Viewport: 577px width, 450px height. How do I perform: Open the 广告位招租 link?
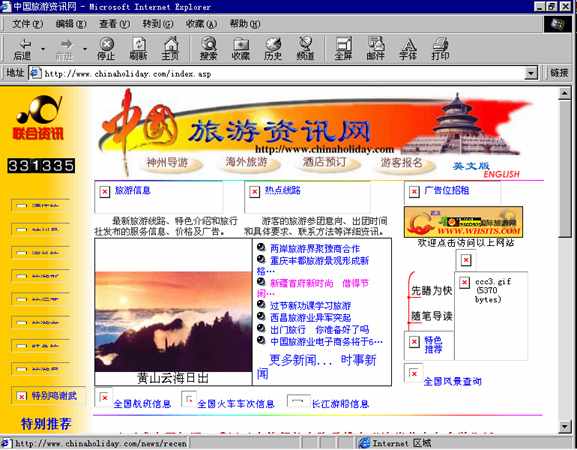pyautogui.click(x=447, y=190)
